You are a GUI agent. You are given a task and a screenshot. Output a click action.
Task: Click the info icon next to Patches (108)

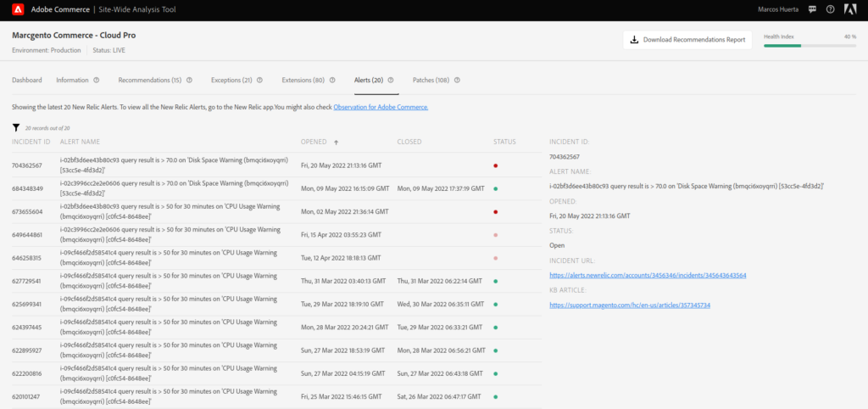click(457, 80)
